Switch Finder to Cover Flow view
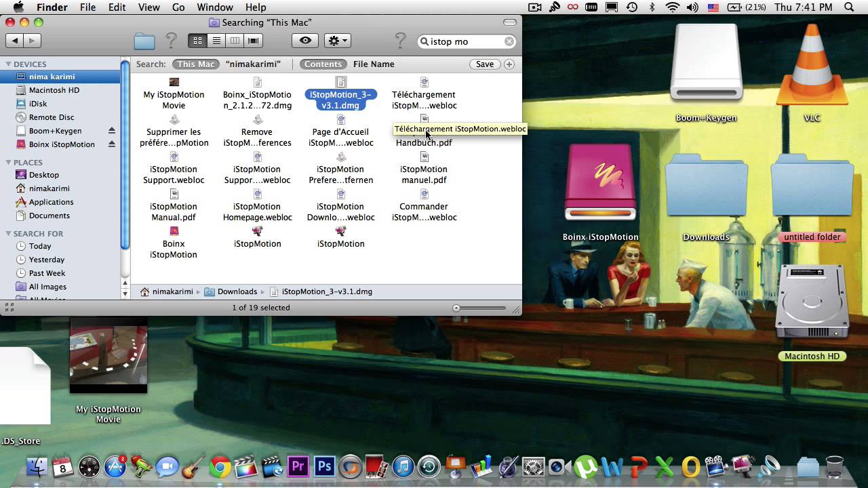The width and height of the screenshot is (868, 488). 254,41
